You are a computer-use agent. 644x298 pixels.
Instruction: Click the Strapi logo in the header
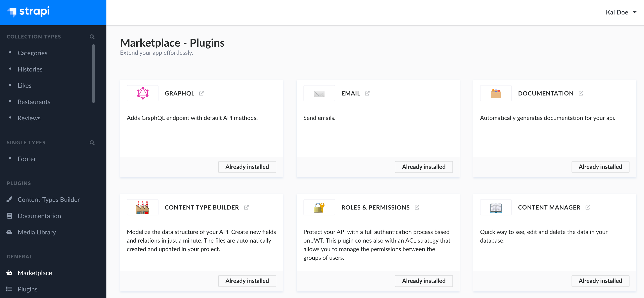pyautogui.click(x=28, y=12)
